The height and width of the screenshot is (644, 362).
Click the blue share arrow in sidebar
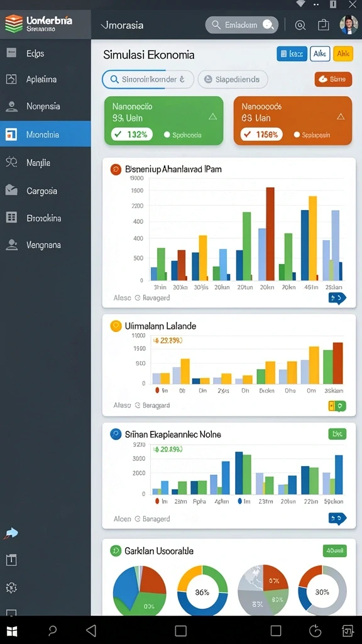pos(11,533)
